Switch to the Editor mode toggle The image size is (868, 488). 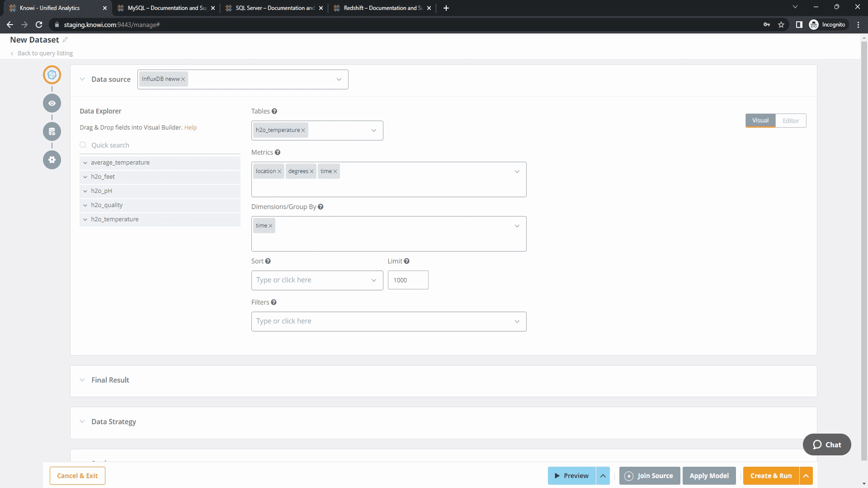[790, 121]
